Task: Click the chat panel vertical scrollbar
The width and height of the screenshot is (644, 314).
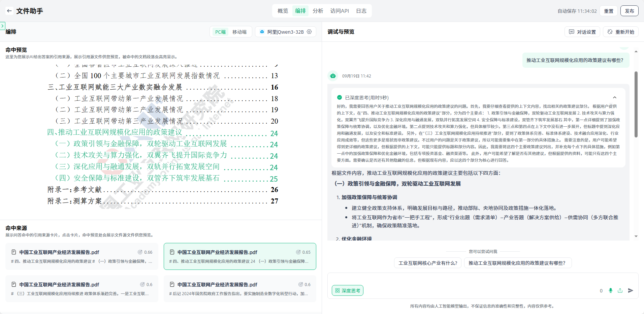Action: tap(636, 104)
